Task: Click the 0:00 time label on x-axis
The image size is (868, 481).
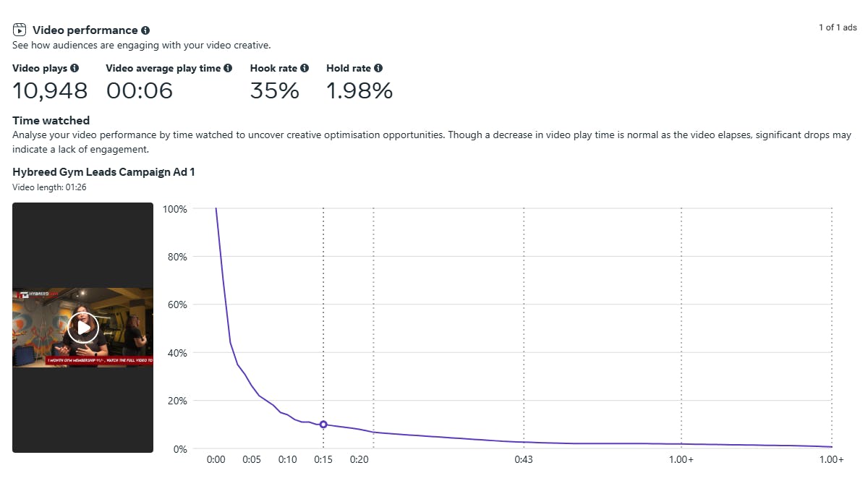Action: (x=216, y=459)
